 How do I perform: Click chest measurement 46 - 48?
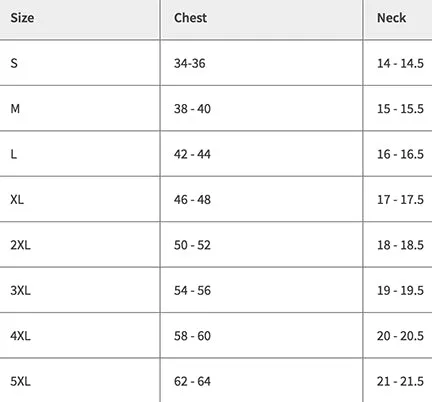click(192, 199)
